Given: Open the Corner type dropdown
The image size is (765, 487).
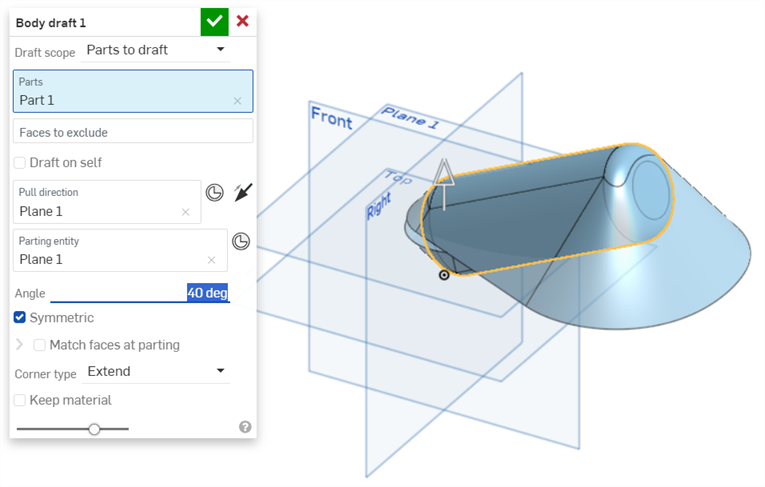Looking at the screenshot, I should point(155,371).
